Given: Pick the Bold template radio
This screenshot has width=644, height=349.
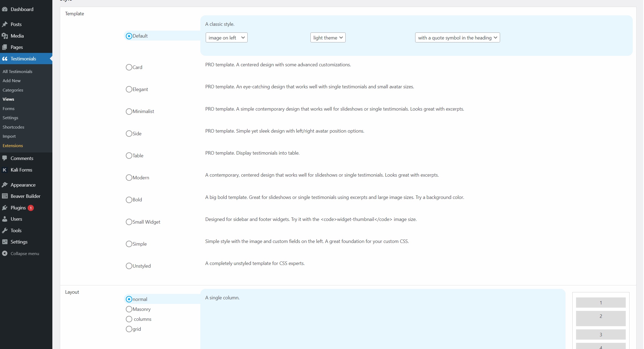Looking at the screenshot, I should 129,200.
